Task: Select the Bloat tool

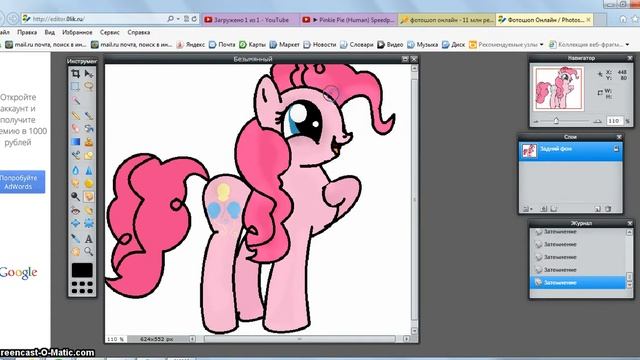Action: tap(76, 224)
